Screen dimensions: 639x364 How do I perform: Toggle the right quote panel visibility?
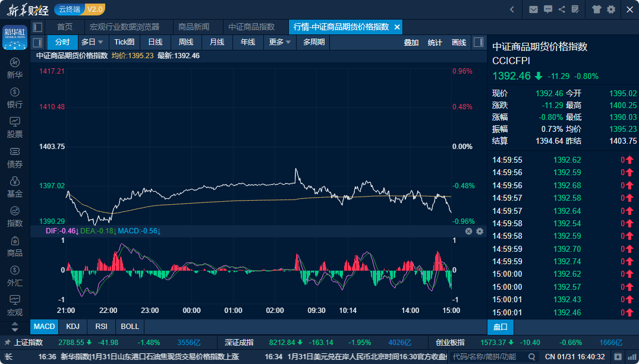pos(479,42)
